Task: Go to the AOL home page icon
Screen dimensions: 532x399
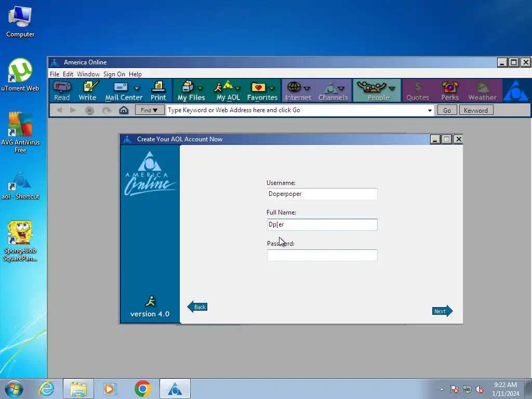Action: tap(124, 110)
